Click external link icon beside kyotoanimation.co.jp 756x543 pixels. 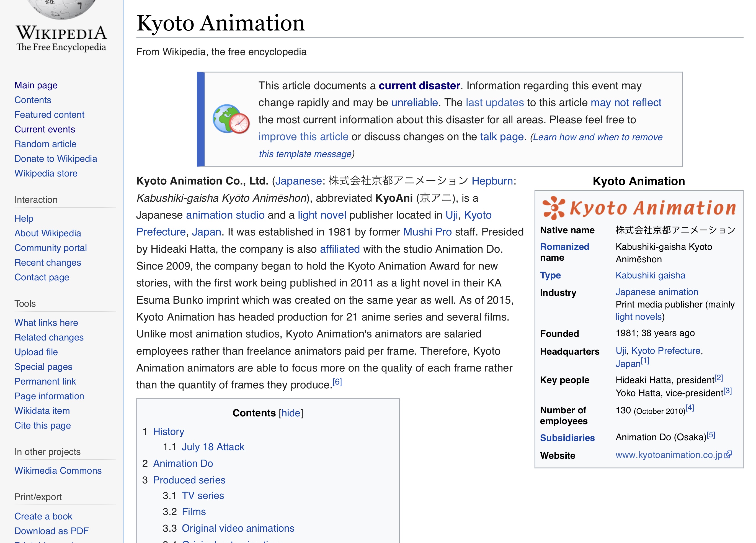tap(728, 455)
